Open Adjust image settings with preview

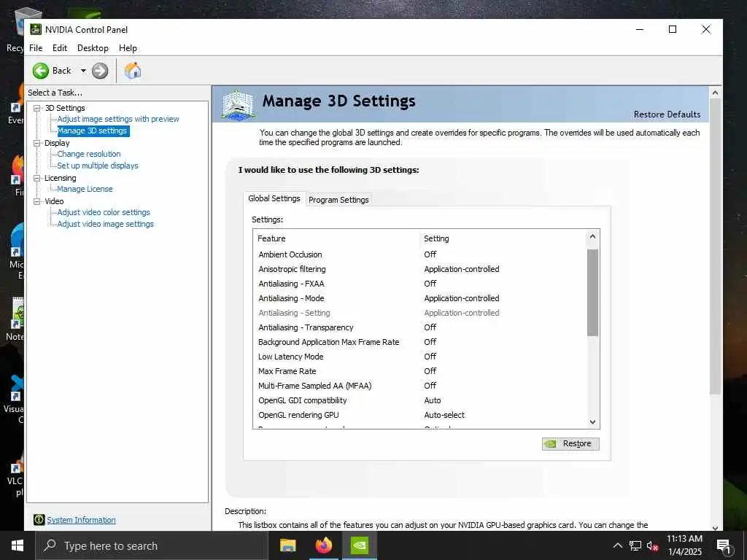118,119
